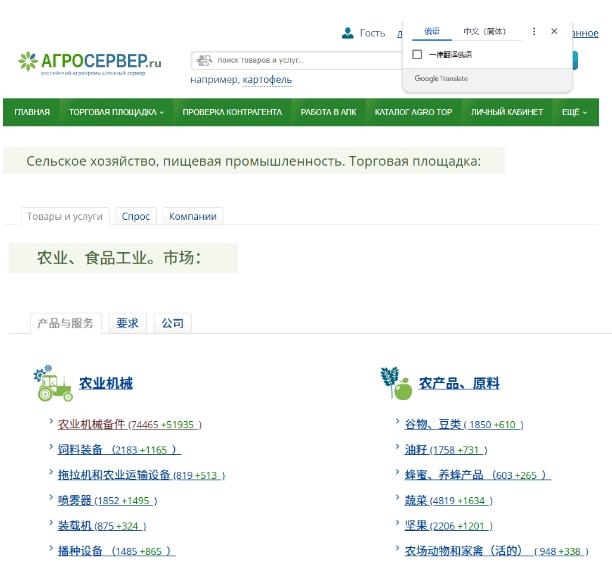Click arrow bullet beside 喷雾器 category
This screenshot has height=565, width=612.
tap(51, 497)
